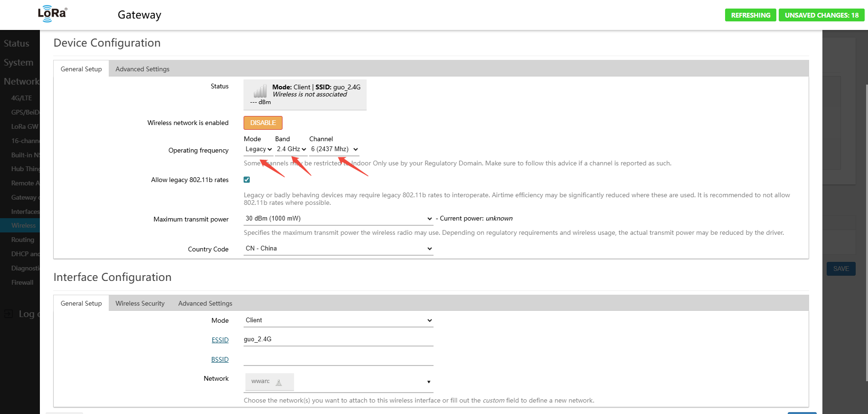Click the wwan network antenna icon
The image size is (868, 414).
tap(279, 382)
